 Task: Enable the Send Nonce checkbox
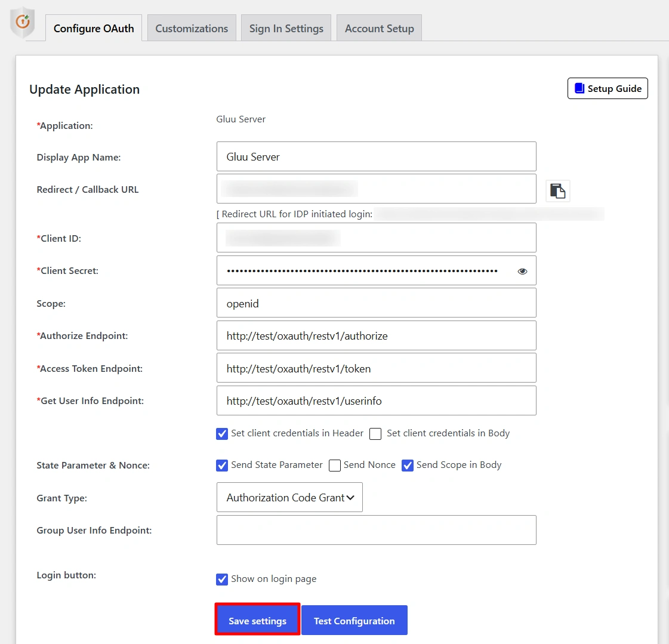click(x=335, y=465)
